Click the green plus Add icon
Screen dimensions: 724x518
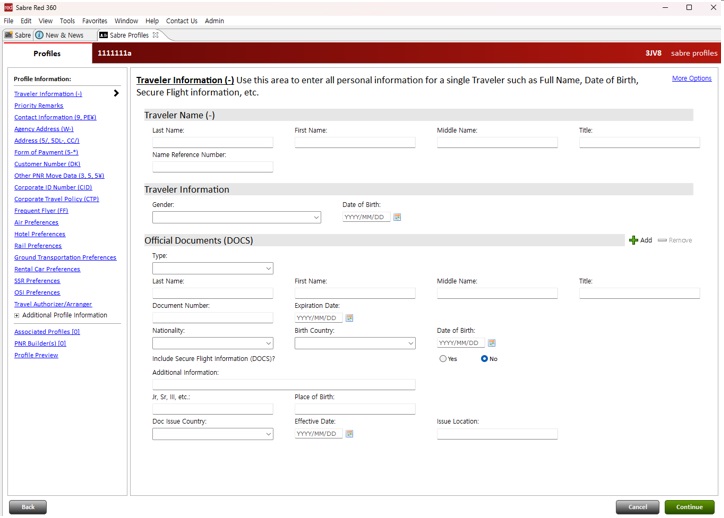[634, 240]
